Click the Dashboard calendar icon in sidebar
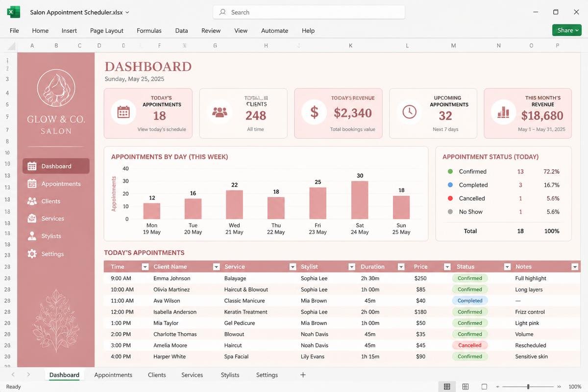This screenshot has width=588, height=392. coord(32,166)
